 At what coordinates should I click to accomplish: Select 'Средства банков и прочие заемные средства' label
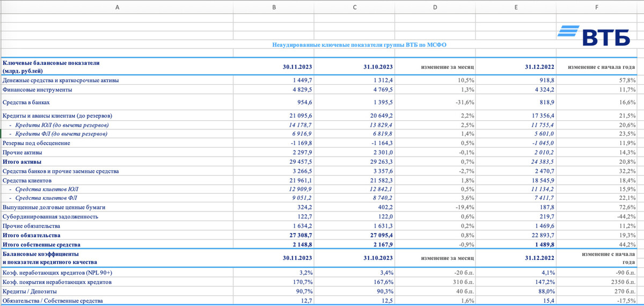pyautogui.click(x=61, y=171)
